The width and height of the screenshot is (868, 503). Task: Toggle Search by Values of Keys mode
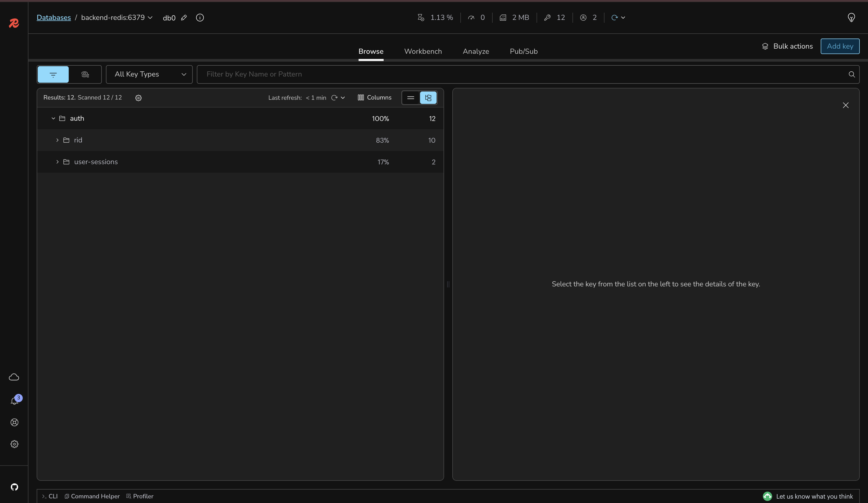(85, 74)
